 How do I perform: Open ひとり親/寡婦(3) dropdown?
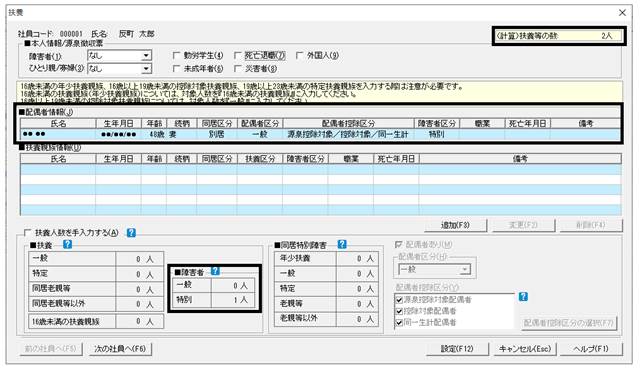pyautogui.click(x=146, y=68)
